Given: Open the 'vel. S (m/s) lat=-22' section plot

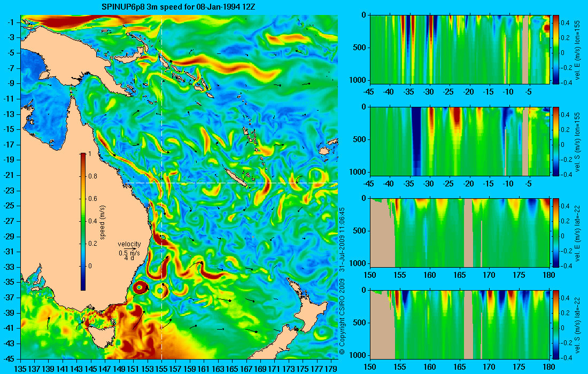Looking at the screenshot, I should click(x=460, y=324).
